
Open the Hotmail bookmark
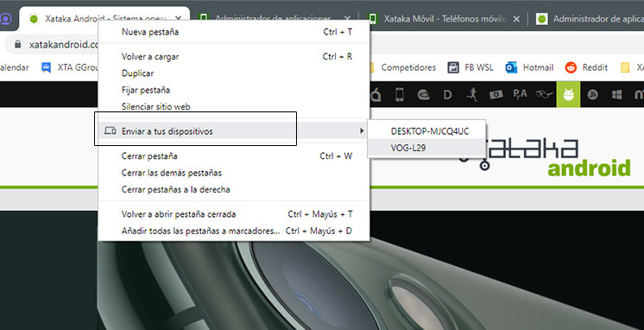529,67
